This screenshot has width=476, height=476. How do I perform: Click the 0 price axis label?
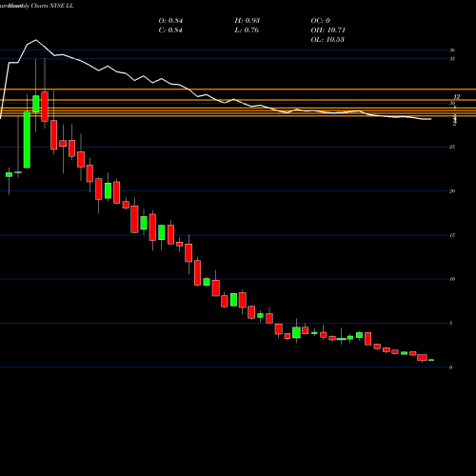[450, 367]
